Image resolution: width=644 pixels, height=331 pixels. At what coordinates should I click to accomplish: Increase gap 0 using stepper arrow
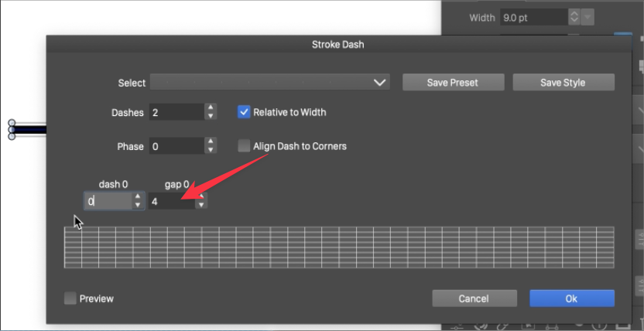(x=200, y=196)
